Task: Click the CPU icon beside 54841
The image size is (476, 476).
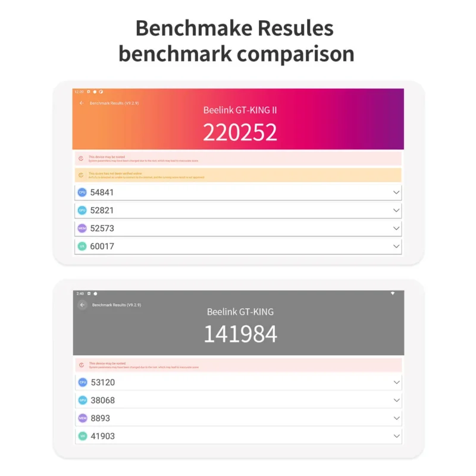Action: (x=82, y=192)
